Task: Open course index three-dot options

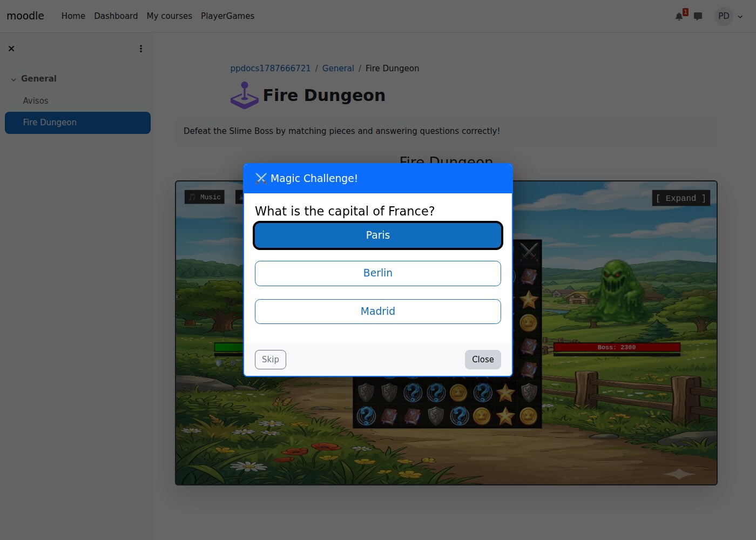Action: click(x=141, y=49)
